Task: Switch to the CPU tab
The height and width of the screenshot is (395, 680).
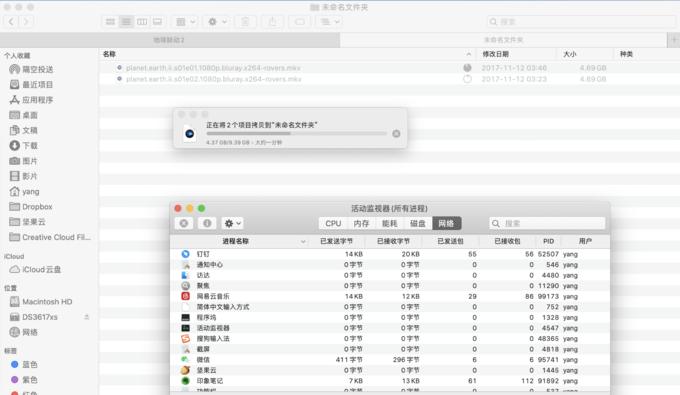Action: pos(333,223)
